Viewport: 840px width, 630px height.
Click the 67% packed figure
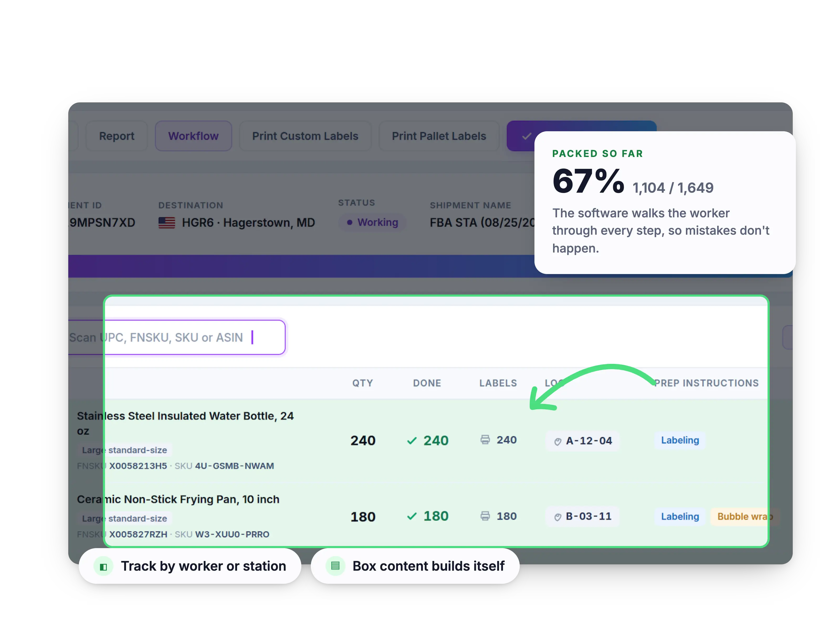(588, 181)
